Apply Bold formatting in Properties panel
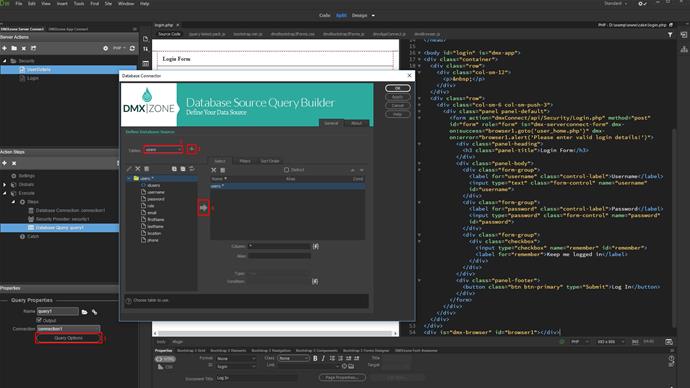Viewport: 690px width, 388px height. coord(315,359)
